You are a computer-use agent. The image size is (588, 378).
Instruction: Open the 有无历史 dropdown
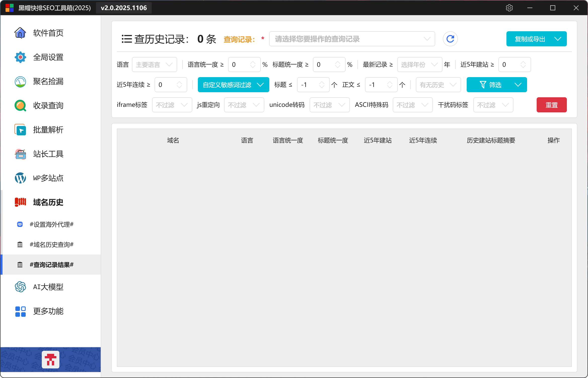(x=438, y=85)
